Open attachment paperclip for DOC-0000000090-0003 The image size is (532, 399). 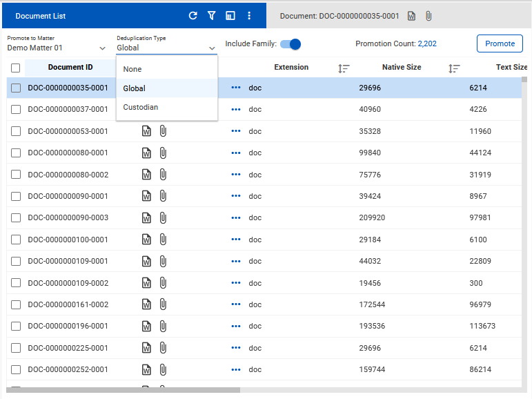click(x=163, y=217)
